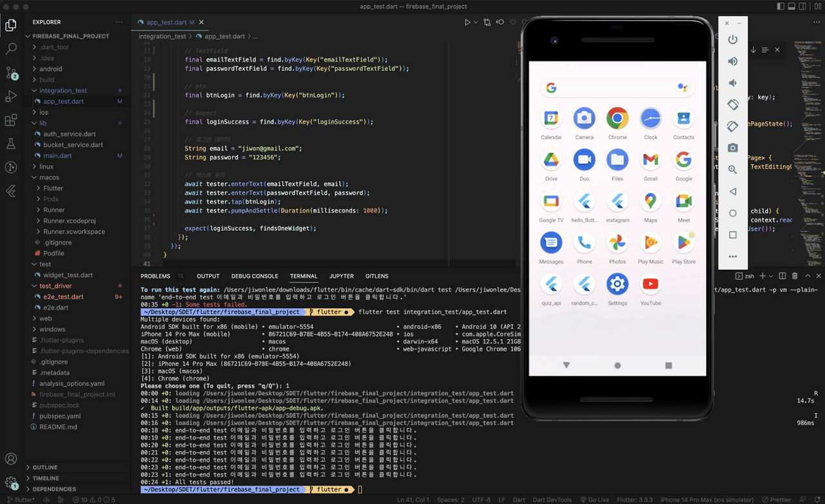Open the Source Control view
825x504 pixels.
11,72
